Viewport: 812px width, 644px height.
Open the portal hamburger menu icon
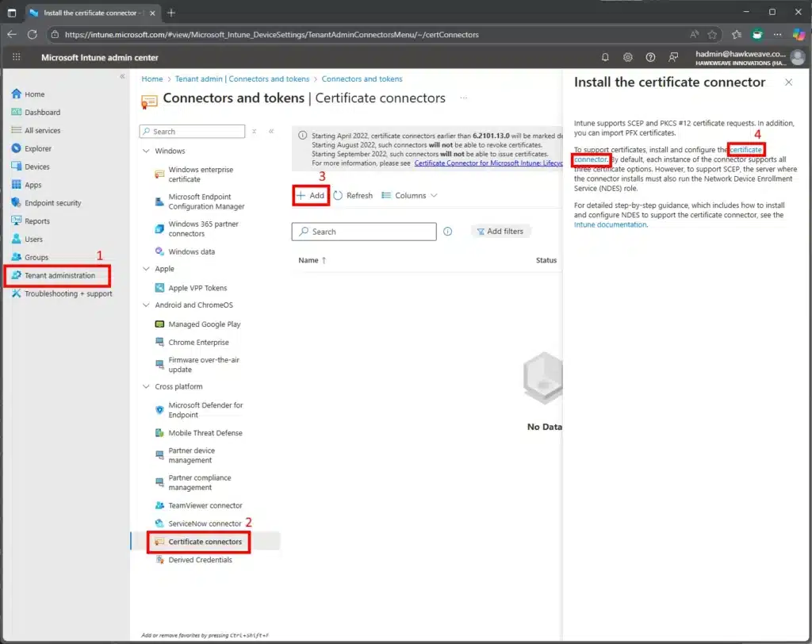coord(13,57)
